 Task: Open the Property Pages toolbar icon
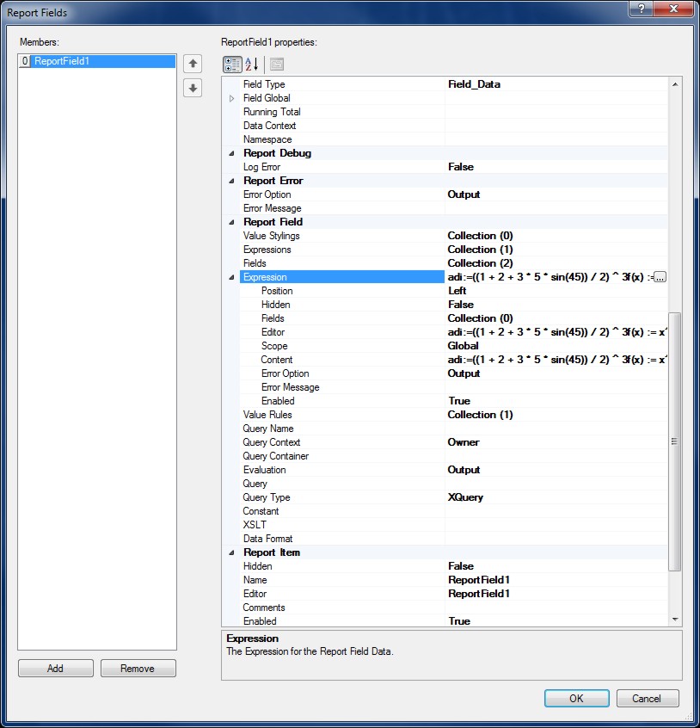[x=277, y=65]
